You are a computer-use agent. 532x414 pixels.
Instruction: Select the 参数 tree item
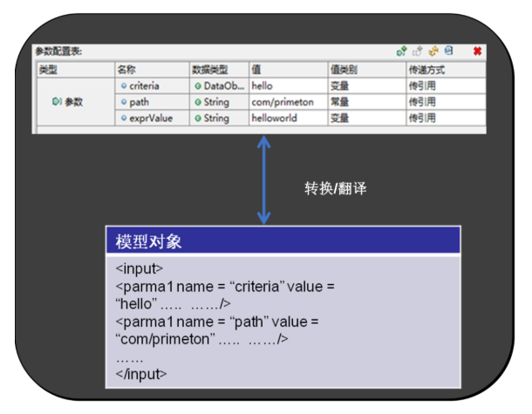click(x=73, y=102)
